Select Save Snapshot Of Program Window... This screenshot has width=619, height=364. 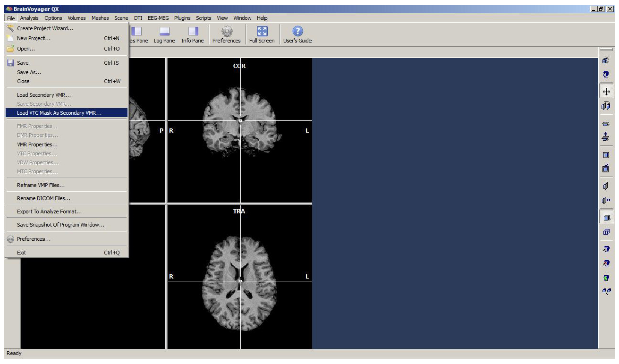(x=67, y=225)
